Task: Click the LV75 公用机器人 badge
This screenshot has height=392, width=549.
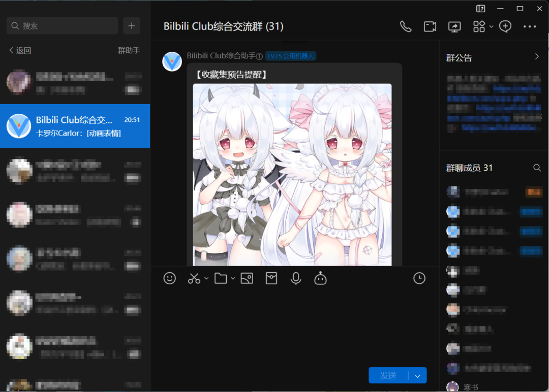Action: [291, 56]
